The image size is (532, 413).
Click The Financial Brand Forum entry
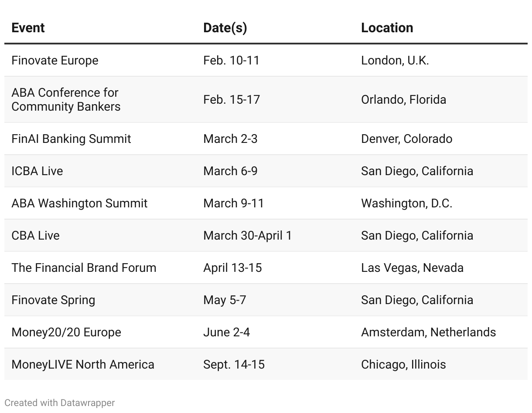coord(84,268)
